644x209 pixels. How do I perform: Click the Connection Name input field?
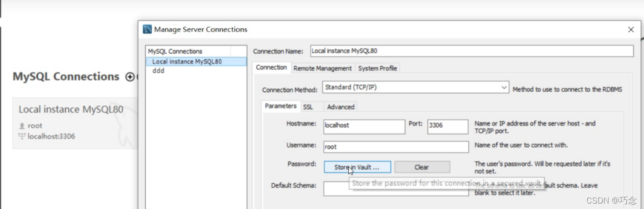click(471, 51)
